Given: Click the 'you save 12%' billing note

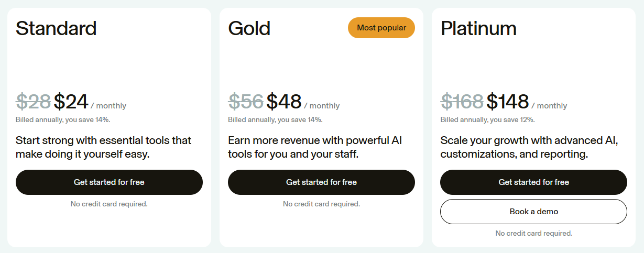Looking at the screenshot, I should 487,120.
